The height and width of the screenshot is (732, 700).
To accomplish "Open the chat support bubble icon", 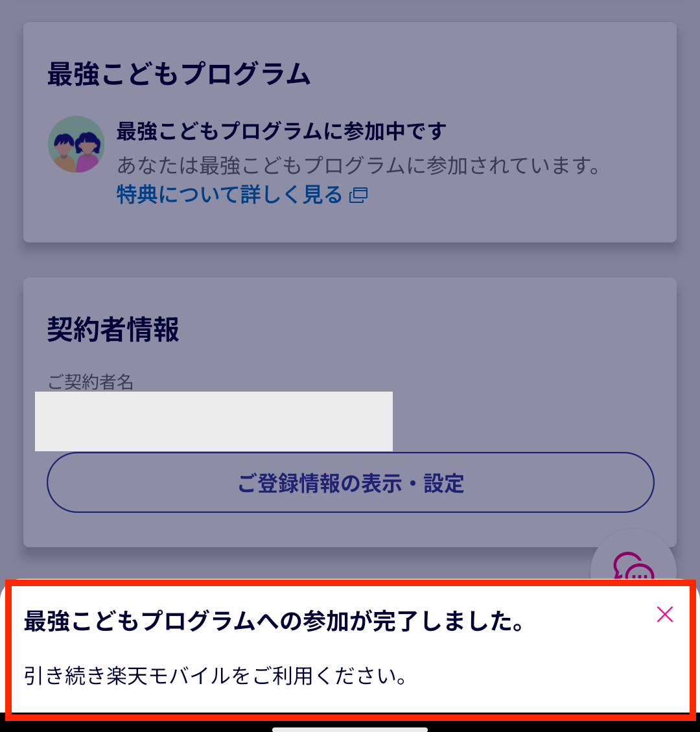I will (x=633, y=566).
